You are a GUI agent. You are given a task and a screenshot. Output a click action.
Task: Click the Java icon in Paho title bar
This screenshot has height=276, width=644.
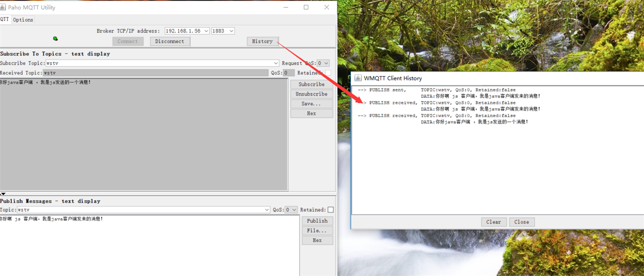click(3, 7)
